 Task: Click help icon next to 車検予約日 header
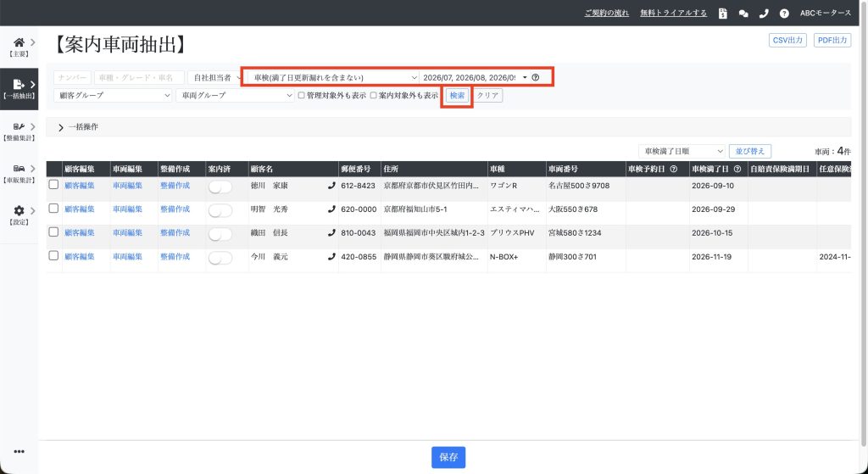pyautogui.click(x=674, y=169)
